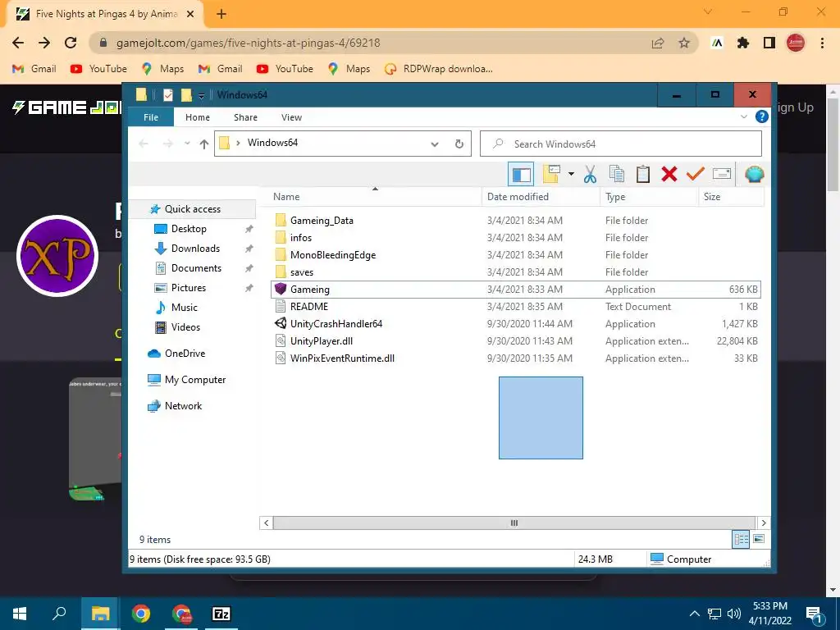The width and height of the screenshot is (840, 630).
Task: Select the Gameing application file
Action: click(x=516, y=290)
